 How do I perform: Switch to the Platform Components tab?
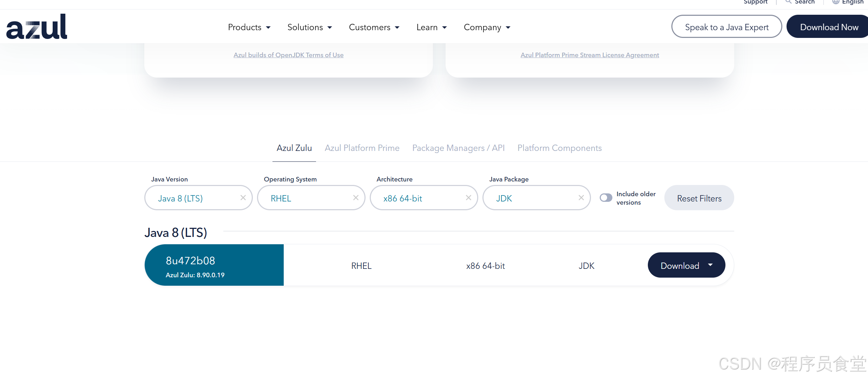click(x=559, y=148)
